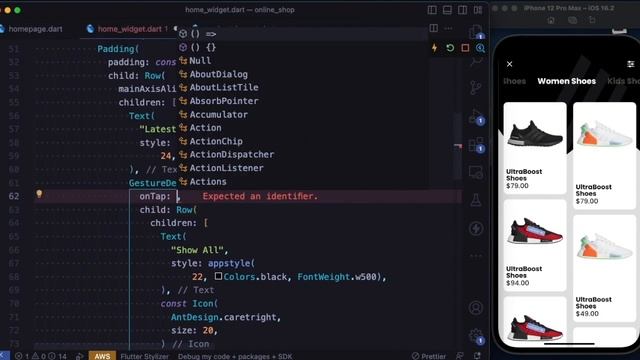Open the red UltraBoost $94.00 shoe card
The height and width of the screenshot is (360, 640).
tap(535, 245)
